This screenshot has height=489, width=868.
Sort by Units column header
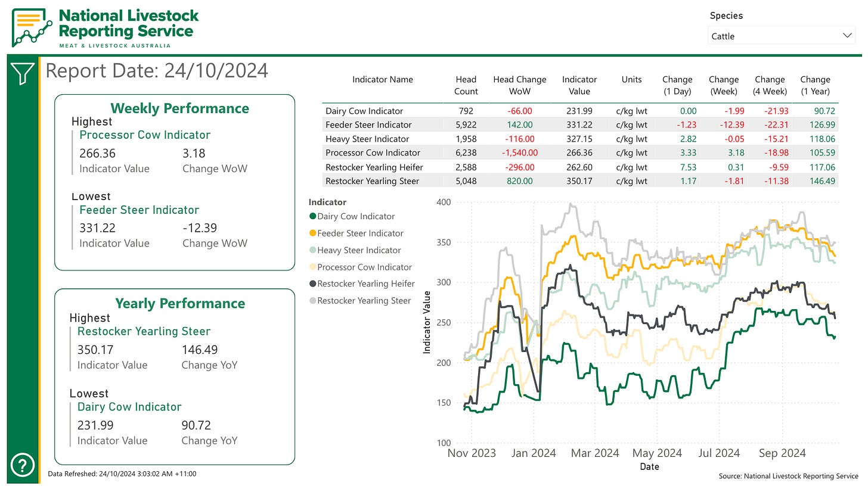[631, 79]
